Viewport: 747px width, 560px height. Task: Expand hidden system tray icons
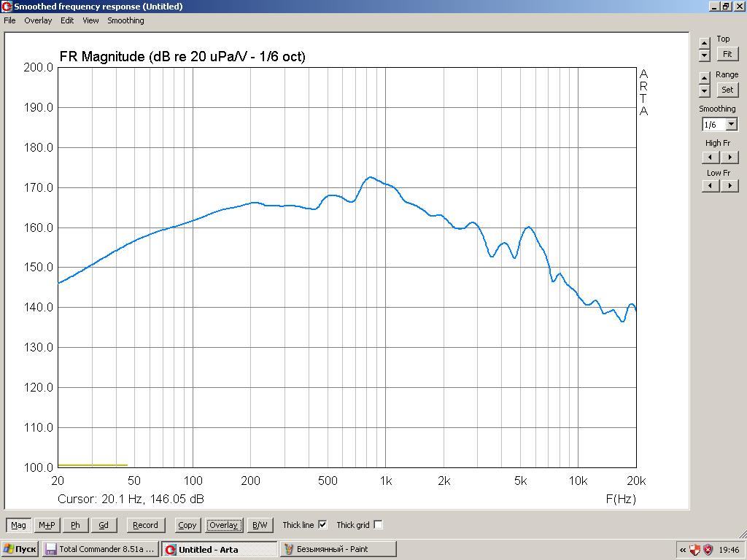tap(683, 550)
